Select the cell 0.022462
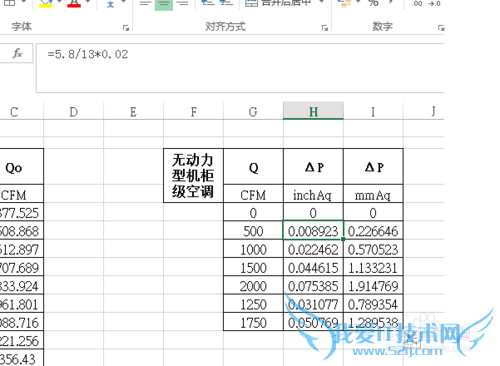The height and width of the screenshot is (366, 500). pyautogui.click(x=313, y=248)
